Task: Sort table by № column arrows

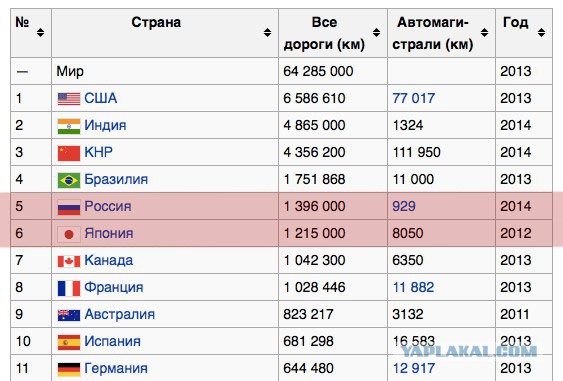Action: [41, 33]
